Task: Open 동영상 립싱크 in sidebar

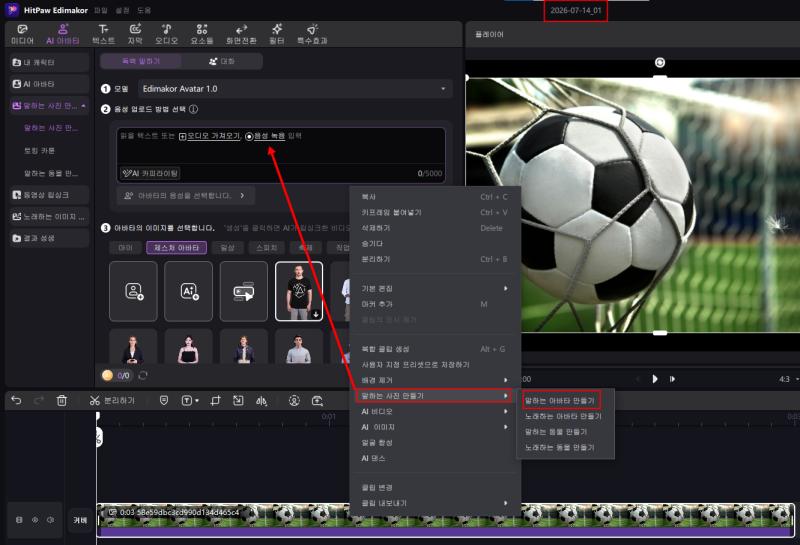Action: (x=49, y=195)
